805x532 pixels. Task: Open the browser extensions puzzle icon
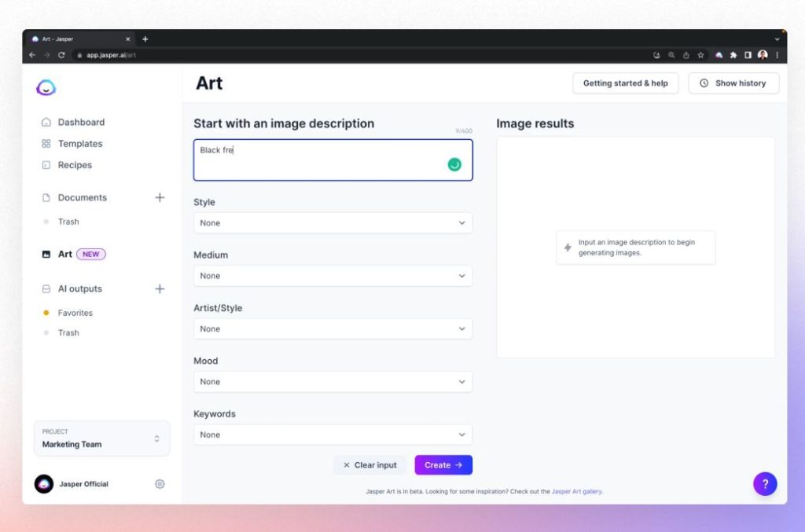pos(733,55)
